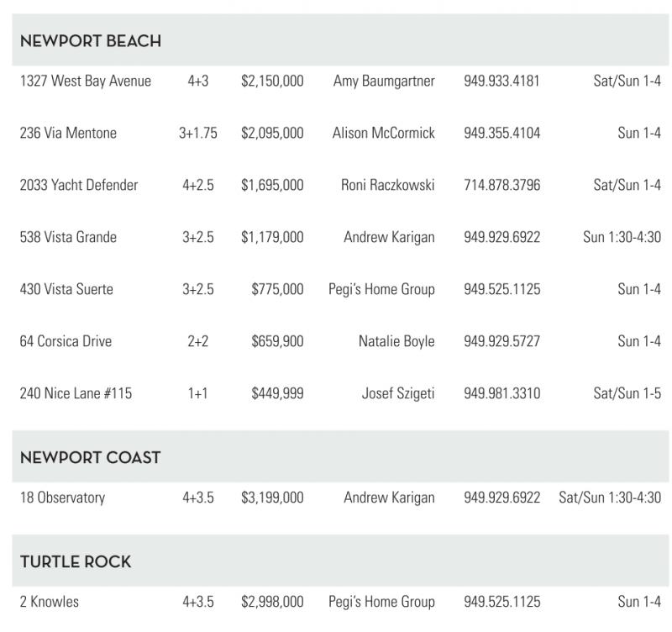672x632 pixels.
Task: Click the Newport Coast section header
Action: (90, 458)
